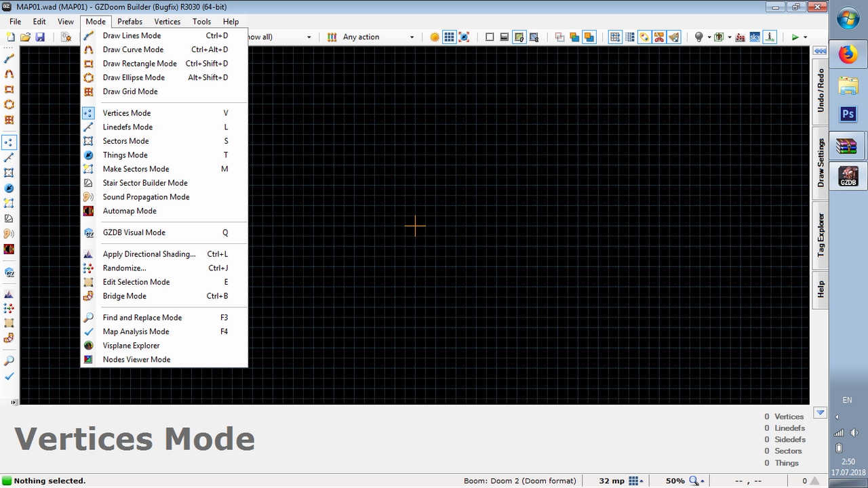Choose Visplane Explorer menu entry
Viewport: 868px width, 488px height.
click(164, 346)
